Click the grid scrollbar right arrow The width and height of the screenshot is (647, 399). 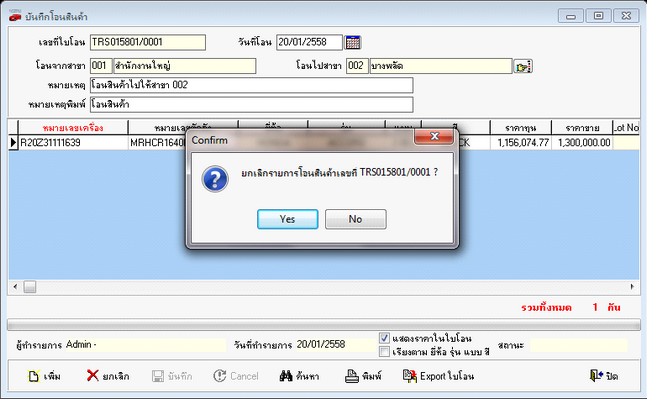pyautogui.click(x=632, y=286)
